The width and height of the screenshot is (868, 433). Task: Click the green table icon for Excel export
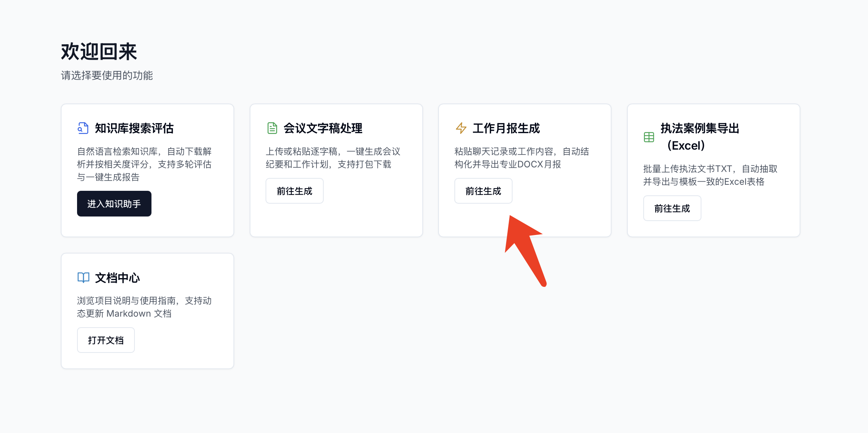[649, 137]
